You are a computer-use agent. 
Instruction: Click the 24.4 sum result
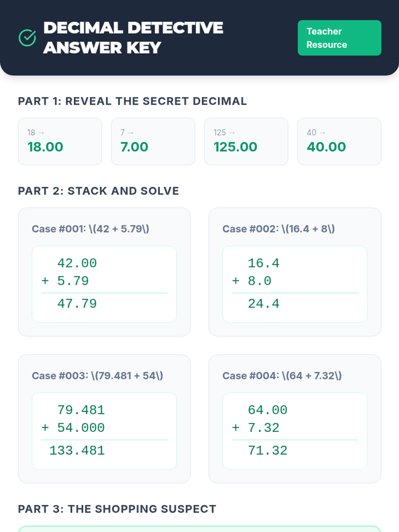click(x=264, y=304)
